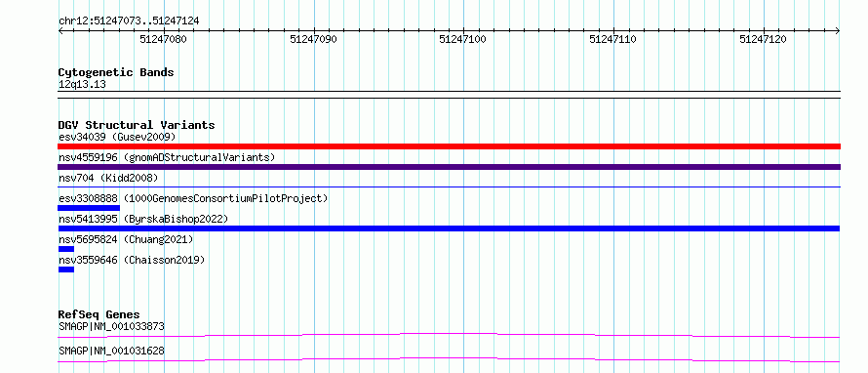Viewport: 868px width, 373px height.
Task: Click the chr12:51247073..51247124 region label
Action: click(129, 21)
